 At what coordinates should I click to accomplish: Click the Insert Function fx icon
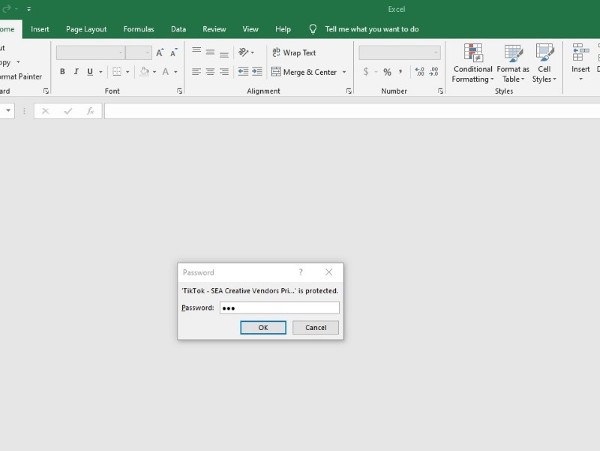(x=90, y=111)
